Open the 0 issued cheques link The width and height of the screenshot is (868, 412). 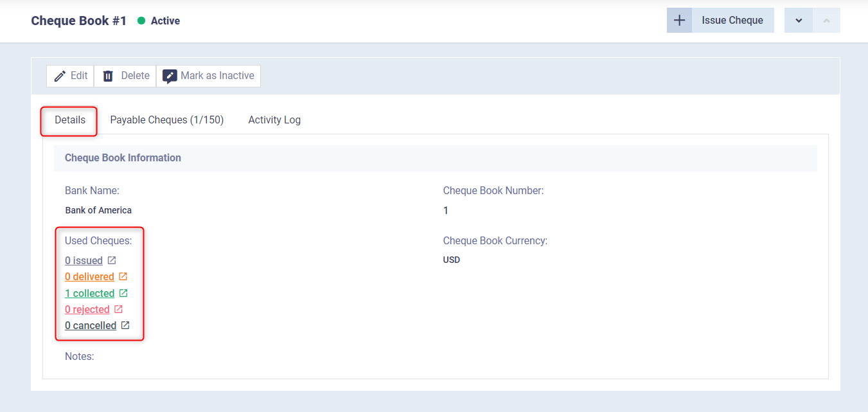coord(84,260)
